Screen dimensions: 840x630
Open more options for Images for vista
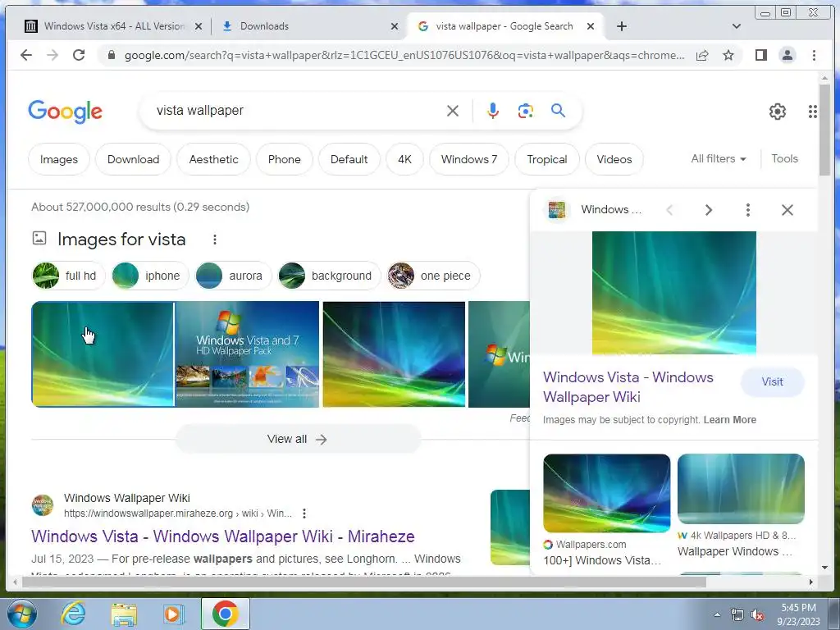point(215,240)
